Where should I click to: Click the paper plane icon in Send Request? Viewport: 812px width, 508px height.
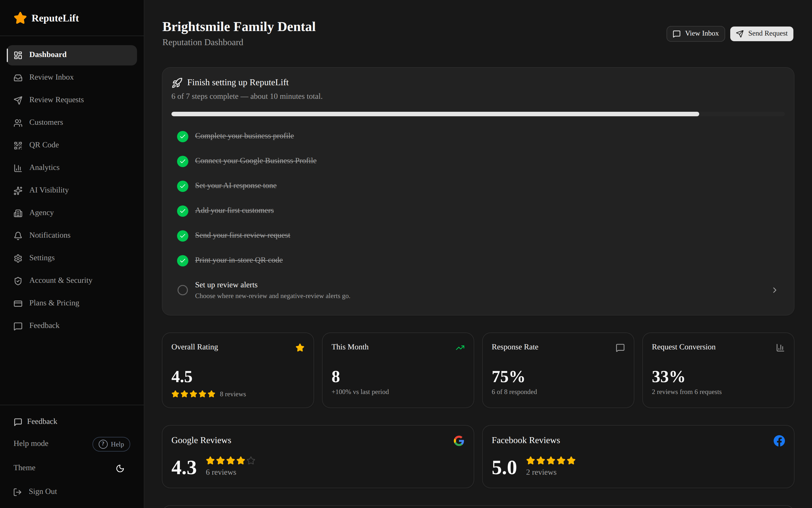coord(740,34)
